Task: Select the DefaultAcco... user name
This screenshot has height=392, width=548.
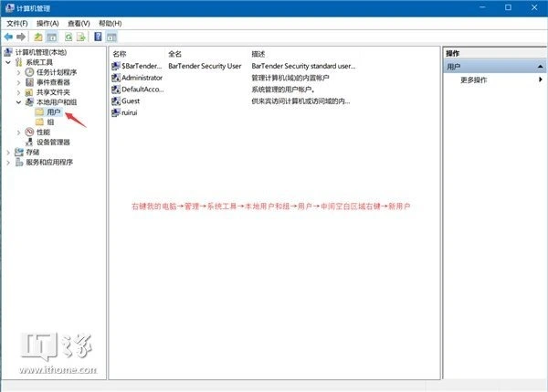Action: [x=142, y=90]
